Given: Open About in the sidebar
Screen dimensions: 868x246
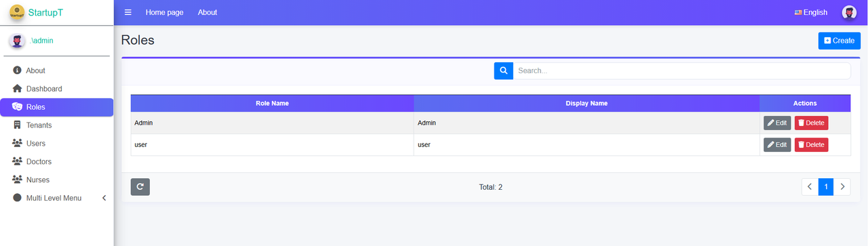Looking at the screenshot, I should tap(57, 70).
